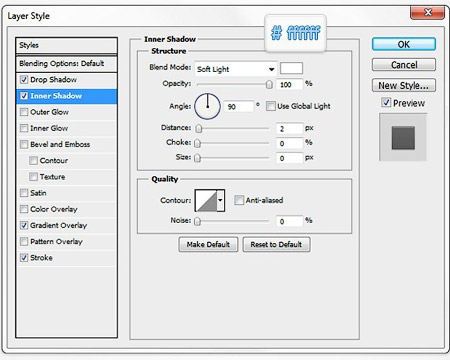Click the Angle dial control
The width and height of the screenshot is (450, 360).
click(207, 106)
